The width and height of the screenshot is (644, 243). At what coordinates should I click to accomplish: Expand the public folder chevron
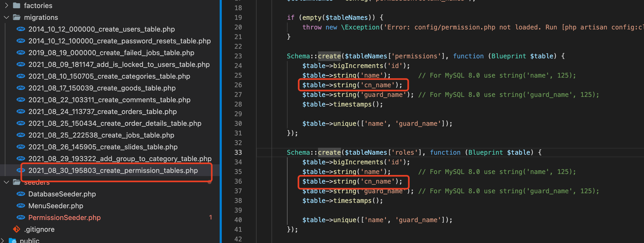[2, 241]
